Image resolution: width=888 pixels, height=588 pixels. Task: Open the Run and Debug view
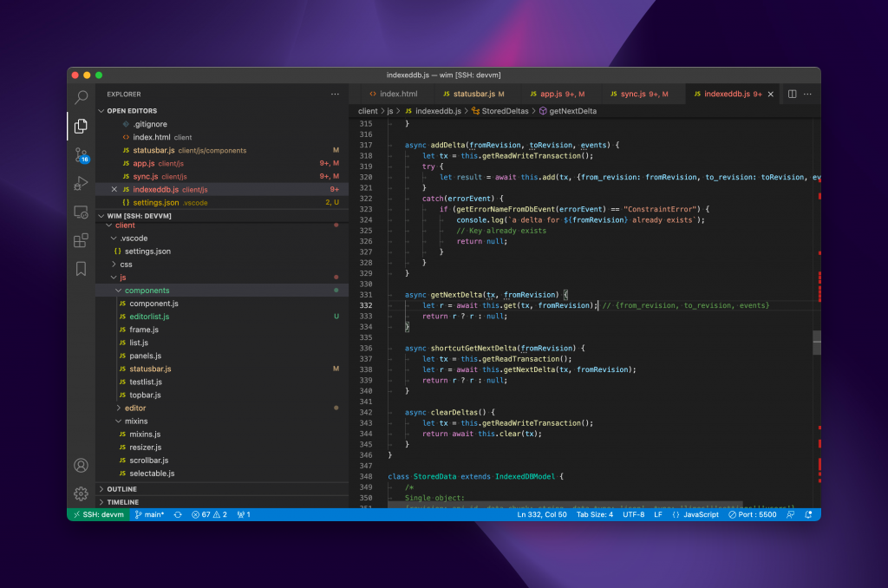click(x=81, y=183)
